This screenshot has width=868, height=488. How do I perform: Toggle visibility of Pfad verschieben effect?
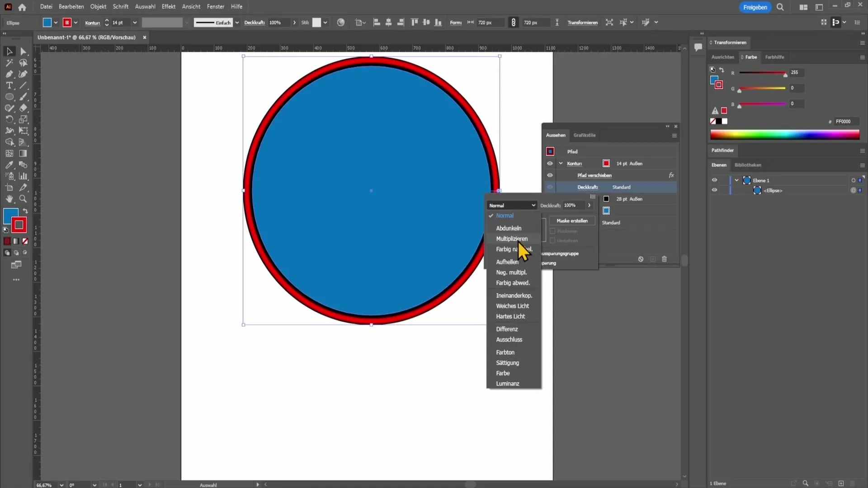[550, 175]
